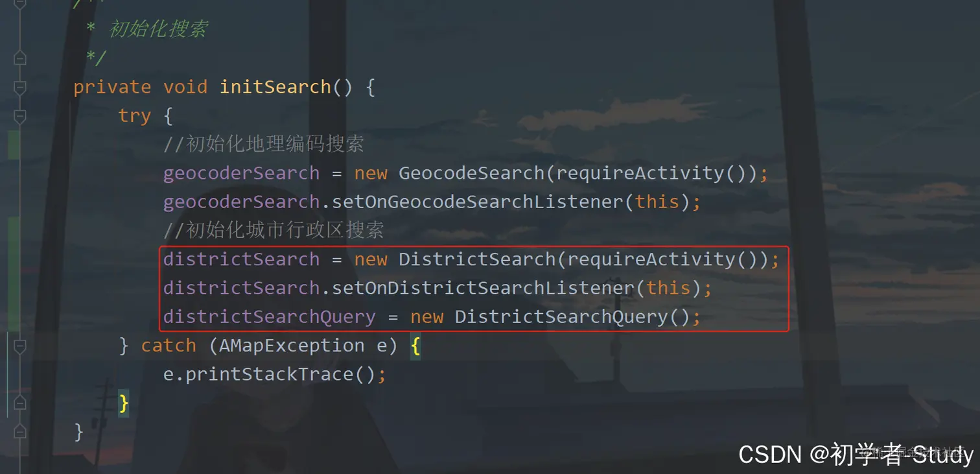Click the AMapException type name

(x=292, y=346)
